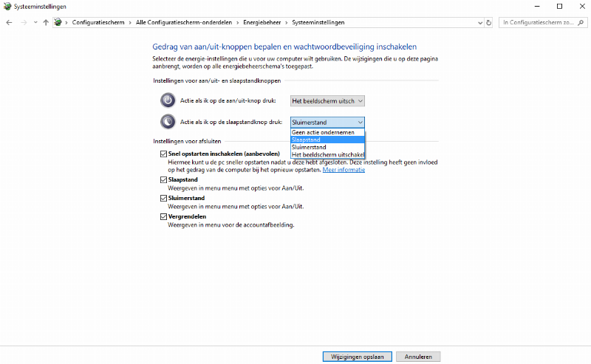The image size is (591, 364).
Task: Expand chevron after Configuratiescherm breadcrumb
Action: (130, 23)
